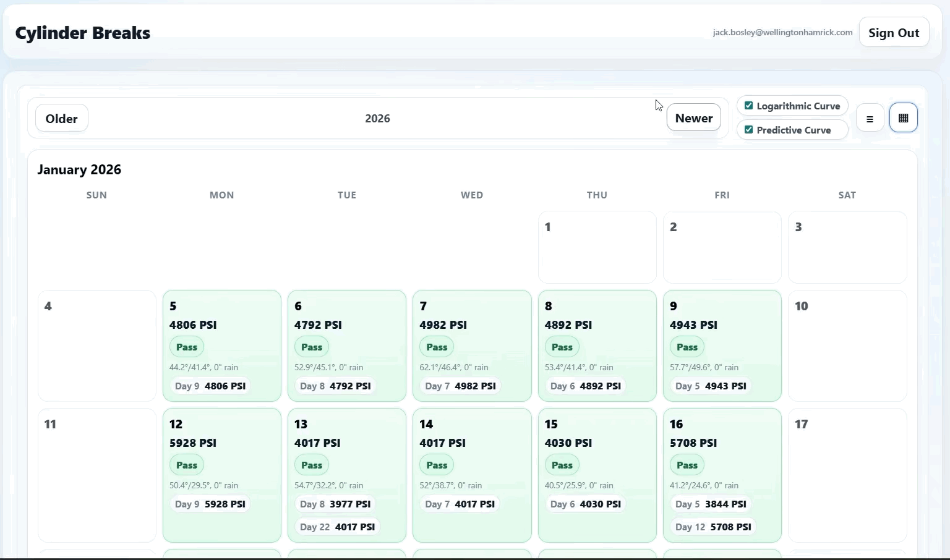950x560 pixels.
Task: Click the Cylinder Breaks title
Action: pyautogui.click(x=83, y=33)
